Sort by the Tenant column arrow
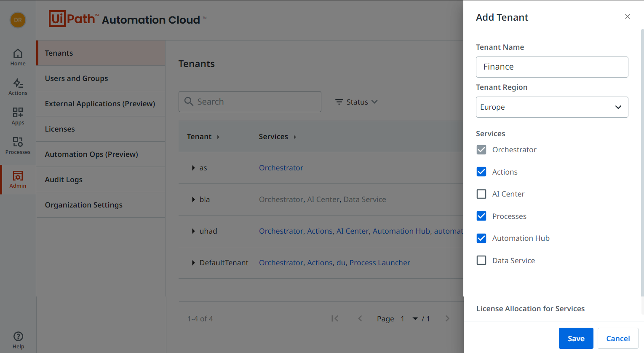The image size is (644, 353). point(218,137)
